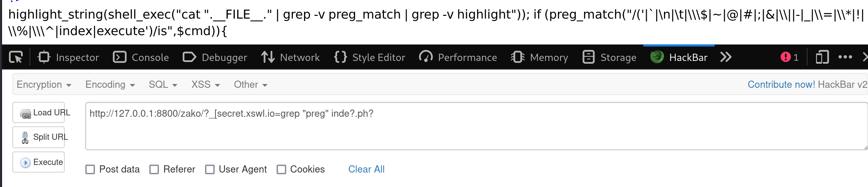Expand the Encryption dropdown
Screen dimensions: 868x187
pyautogui.click(x=44, y=85)
